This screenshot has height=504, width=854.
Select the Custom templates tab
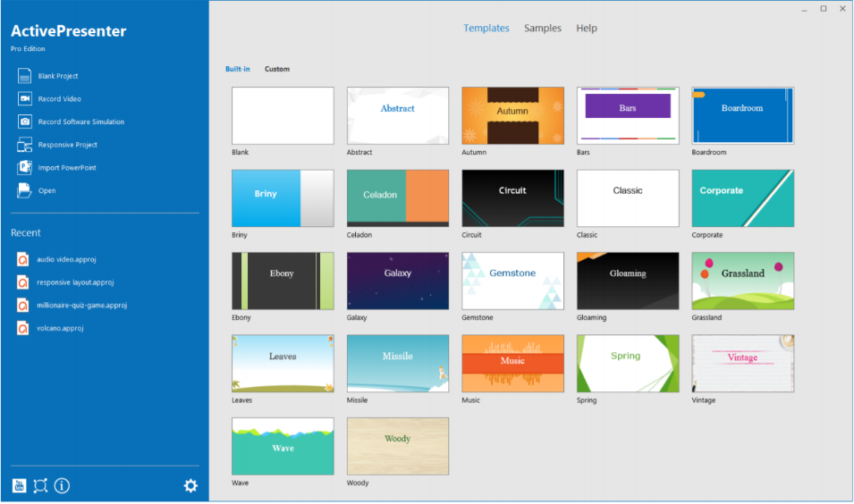point(277,69)
